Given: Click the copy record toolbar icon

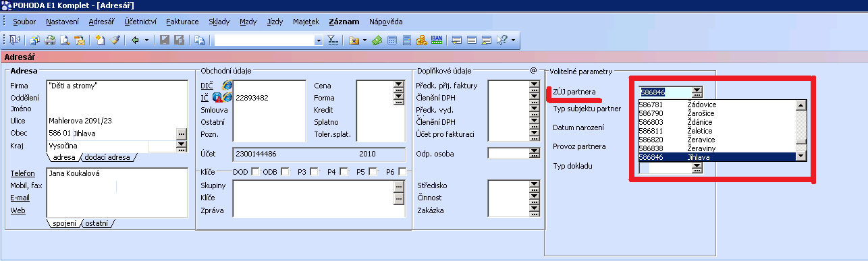Looking at the screenshot, I should click(200, 40).
